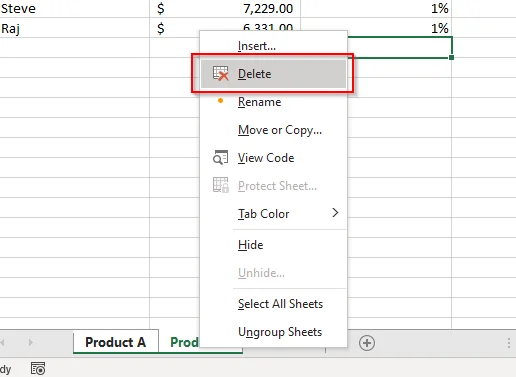Choose Insert... from the context menu
Screen dimensions: 516x377
pyautogui.click(x=273, y=46)
